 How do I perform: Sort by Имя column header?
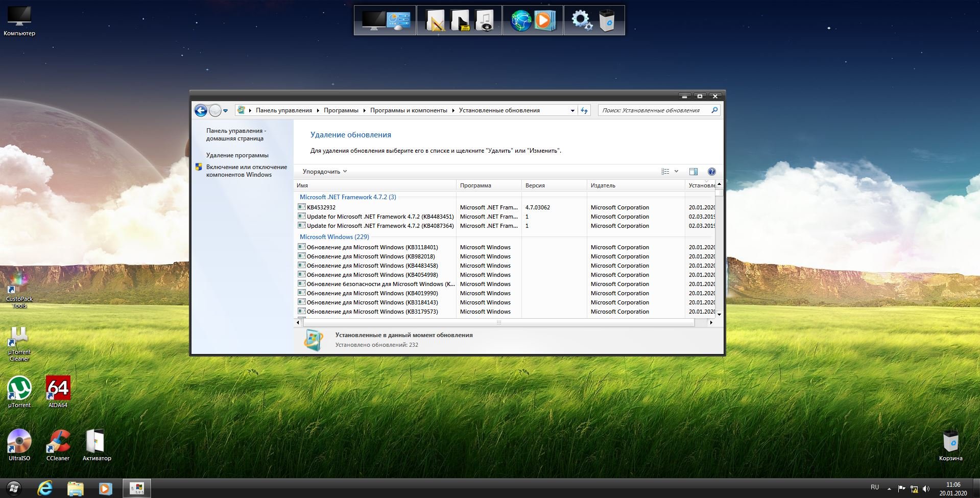click(x=375, y=185)
